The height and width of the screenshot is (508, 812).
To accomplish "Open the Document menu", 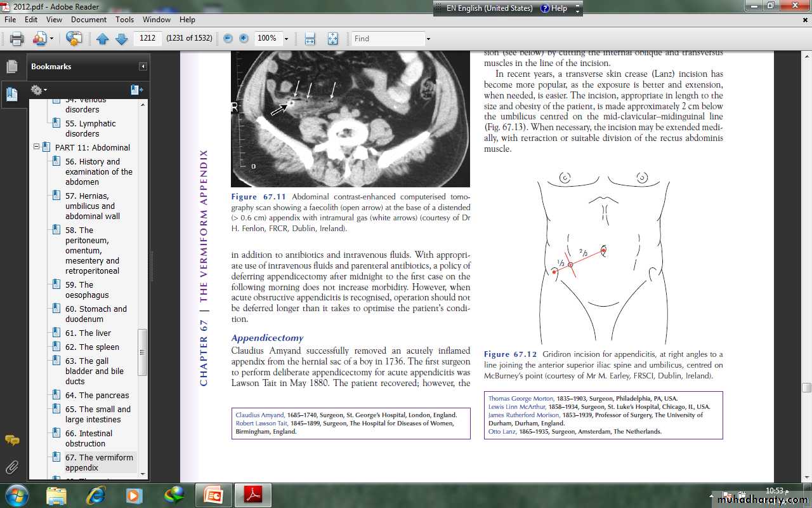I will pyautogui.click(x=89, y=20).
